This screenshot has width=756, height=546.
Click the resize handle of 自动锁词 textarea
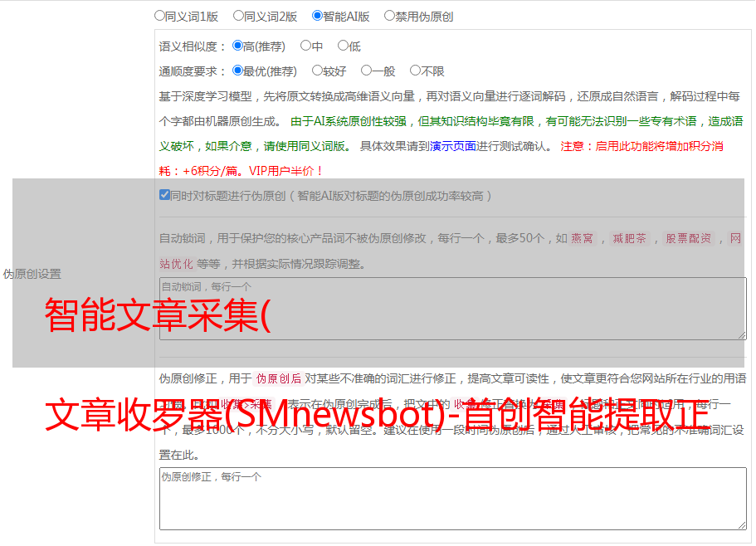(742, 335)
